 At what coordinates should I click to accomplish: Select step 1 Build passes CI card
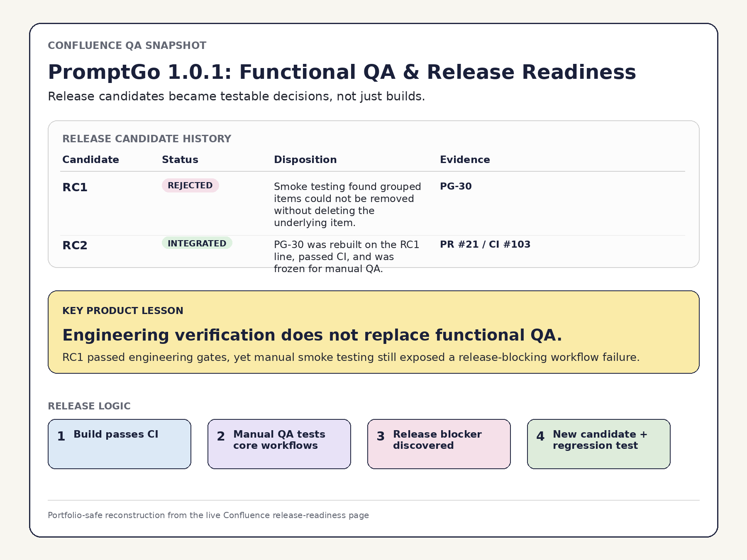click(120, 444)
